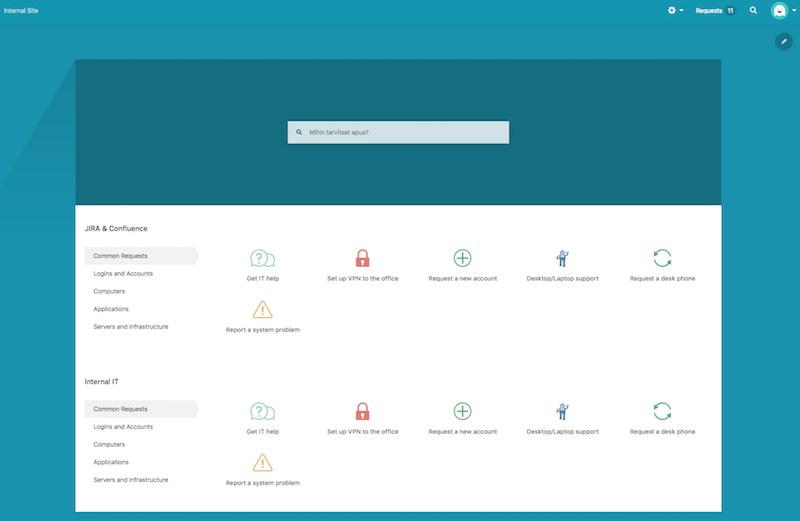Click Get IT help icon under Internal IT
This screenshot has width=800, height=521.
[x=262, y=411]
